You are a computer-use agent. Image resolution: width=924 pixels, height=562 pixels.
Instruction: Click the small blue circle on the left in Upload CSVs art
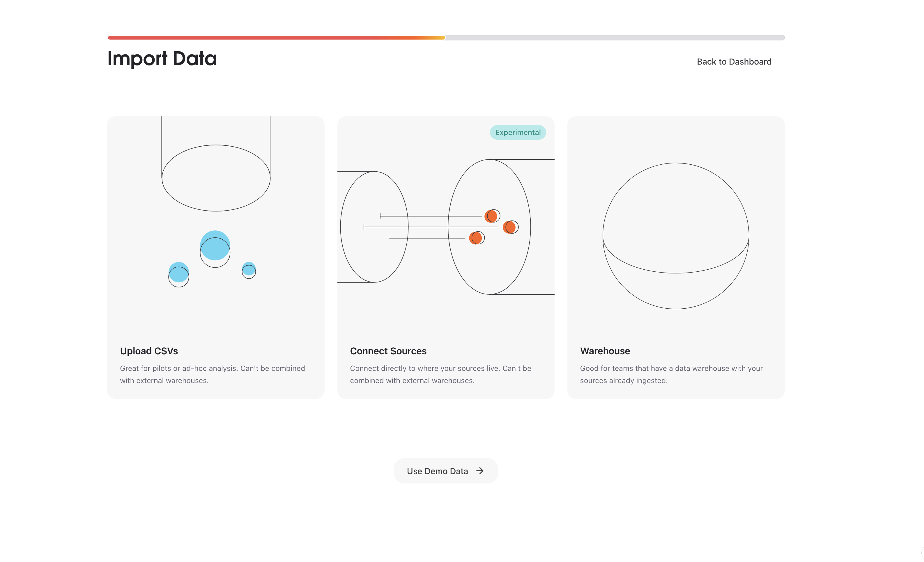click(179, 272)
